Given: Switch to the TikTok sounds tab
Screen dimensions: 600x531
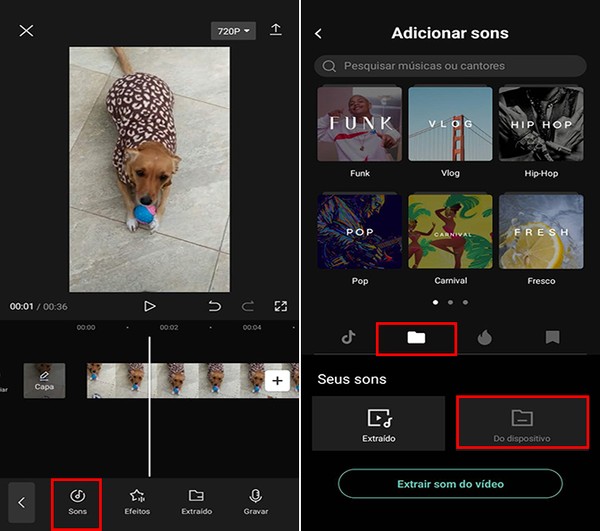Looking at the screenshot, I should pyautogui.click(x=348, y=337).
